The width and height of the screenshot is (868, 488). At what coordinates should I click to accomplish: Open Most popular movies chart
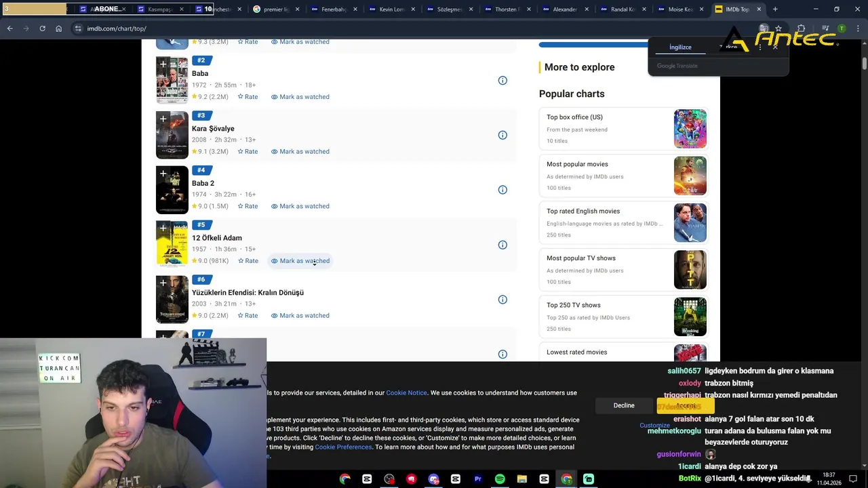[623, 176]
